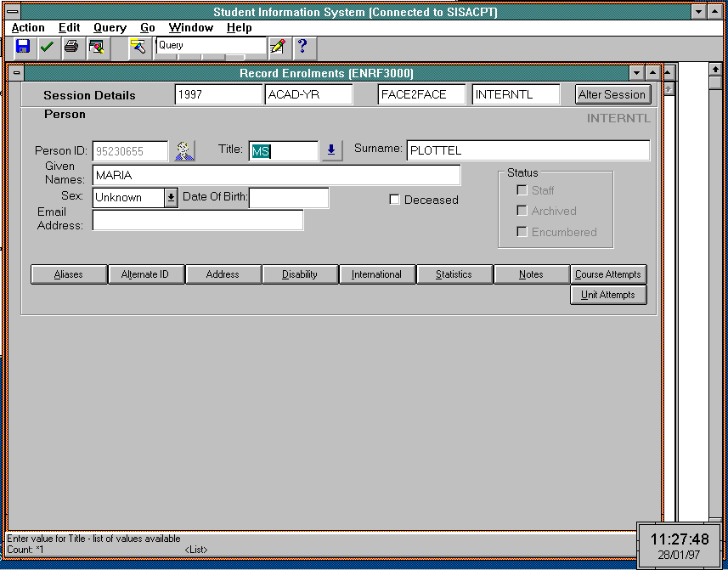Open the Query menu

click(110, 28)
